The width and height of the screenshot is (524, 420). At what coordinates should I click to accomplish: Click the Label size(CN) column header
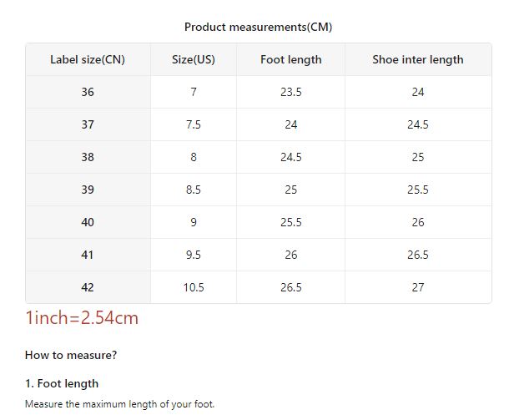pos(88,59)
